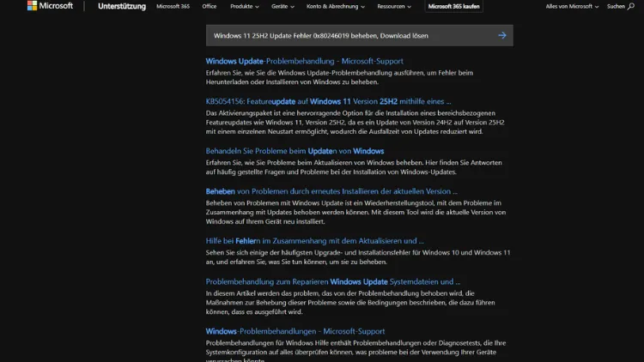Submit search with the blue arrow icon
This screenshot has height=362, width=644.
tap(502, 35)
